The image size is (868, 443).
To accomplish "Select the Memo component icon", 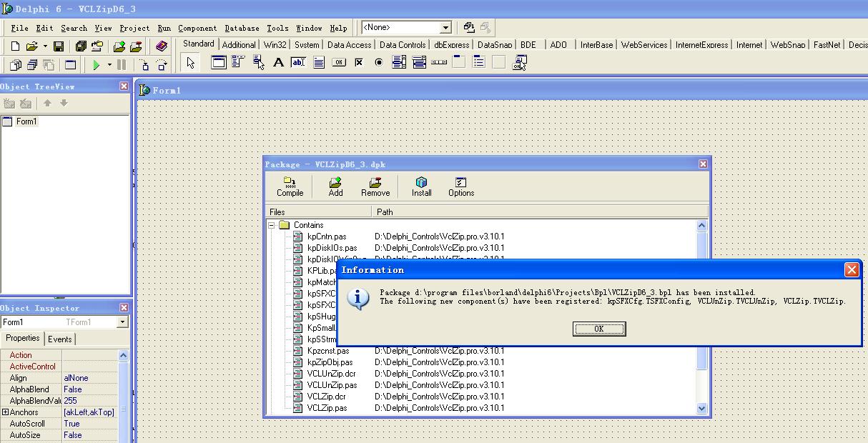I will pos(319,63).
